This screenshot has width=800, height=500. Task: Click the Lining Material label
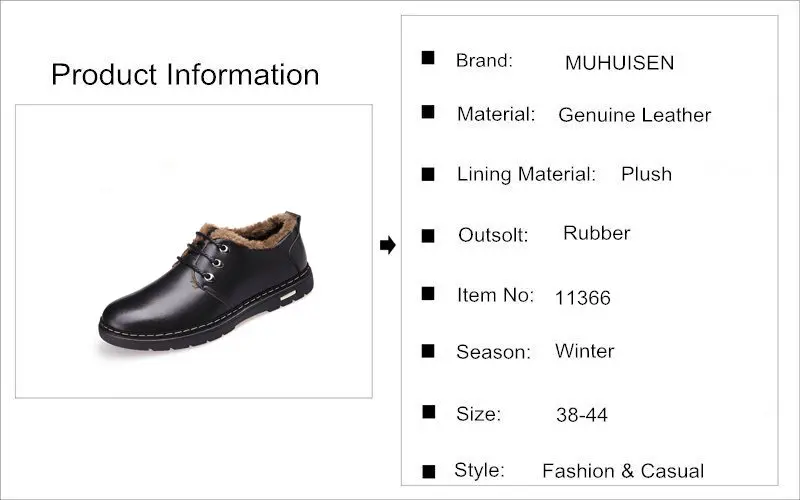click(526, 174)
